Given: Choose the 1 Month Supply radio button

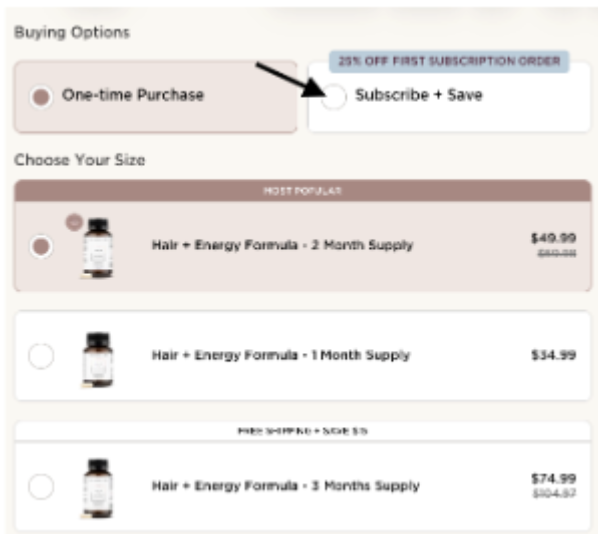Looking at the screenshot, I should [41, 356].
